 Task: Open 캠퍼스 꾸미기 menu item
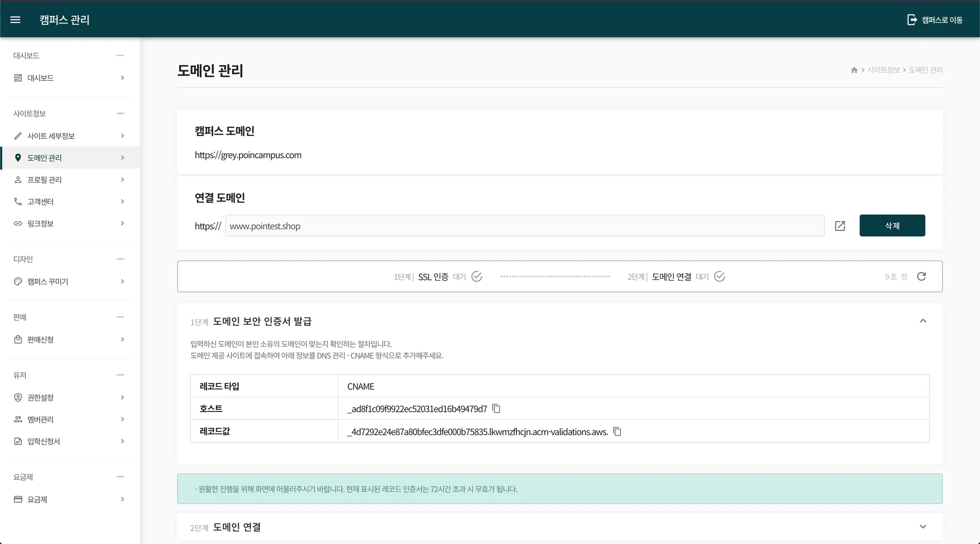tap(48, 282)
